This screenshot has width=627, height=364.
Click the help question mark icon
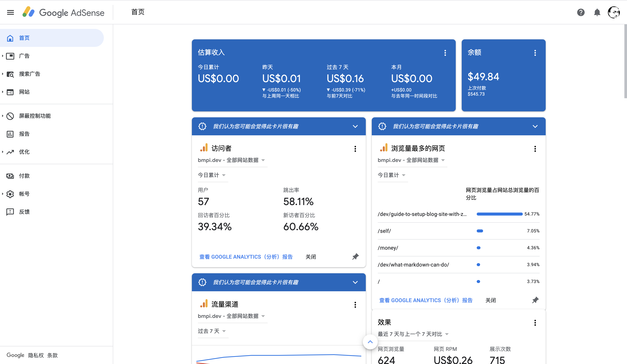[581, 12]
